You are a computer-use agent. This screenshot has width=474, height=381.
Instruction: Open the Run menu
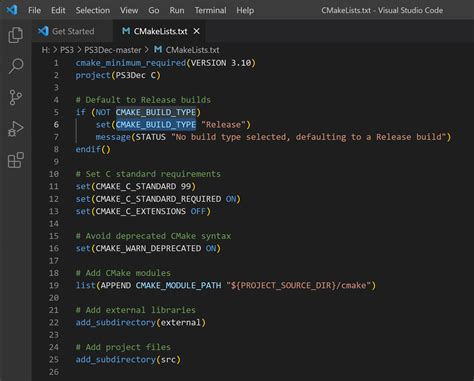point(177,10)
